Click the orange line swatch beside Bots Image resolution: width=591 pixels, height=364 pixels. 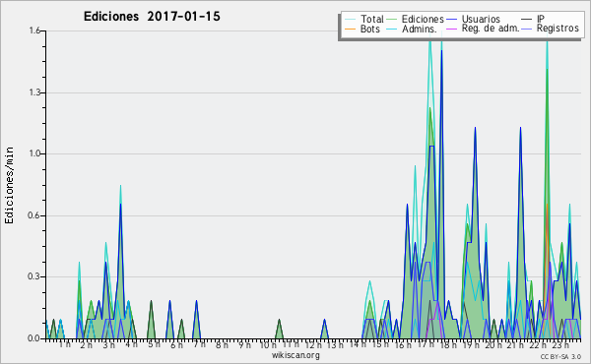point(350,29)
